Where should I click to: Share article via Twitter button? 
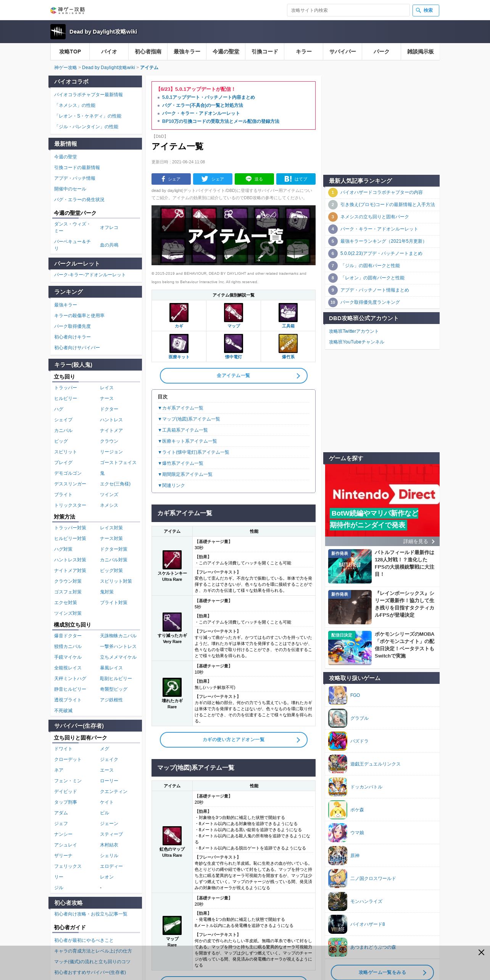pos(213,179)
